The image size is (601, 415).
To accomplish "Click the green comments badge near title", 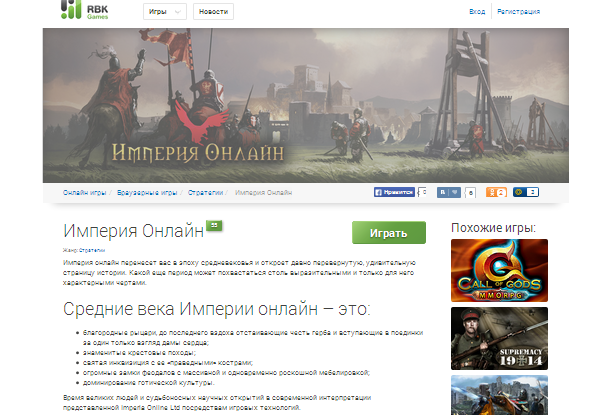I will 214,226.
